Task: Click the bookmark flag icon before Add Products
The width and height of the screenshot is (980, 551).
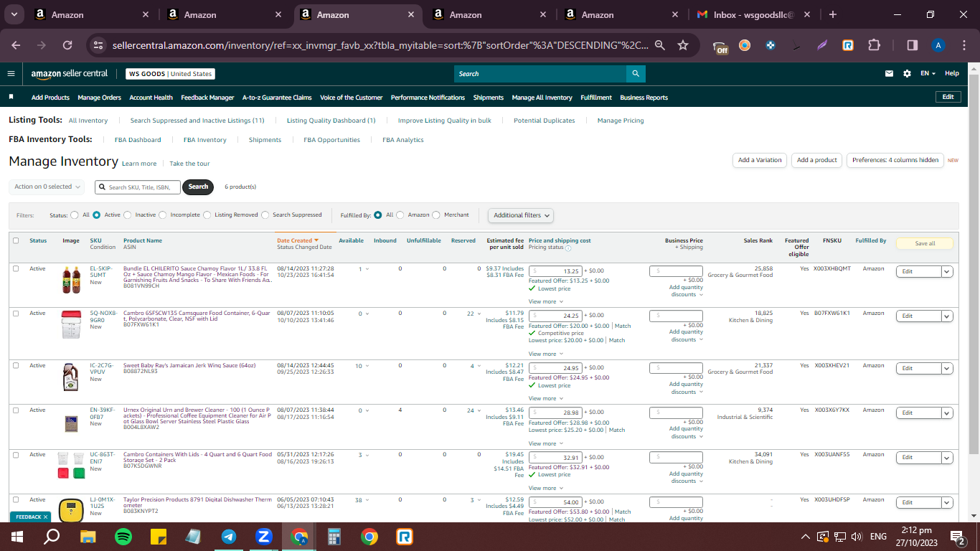Action: [11, 97]
